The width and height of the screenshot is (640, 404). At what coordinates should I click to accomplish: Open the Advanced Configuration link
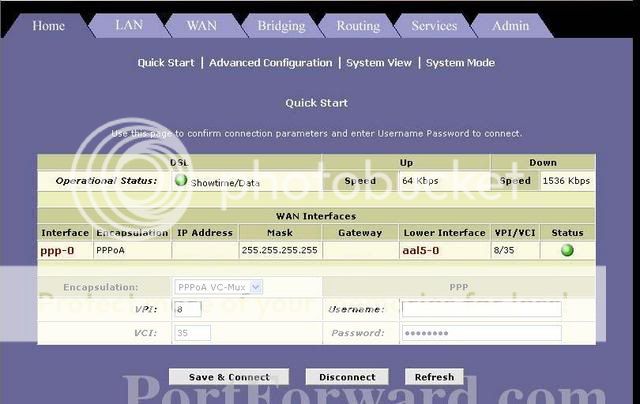point(270,63)
